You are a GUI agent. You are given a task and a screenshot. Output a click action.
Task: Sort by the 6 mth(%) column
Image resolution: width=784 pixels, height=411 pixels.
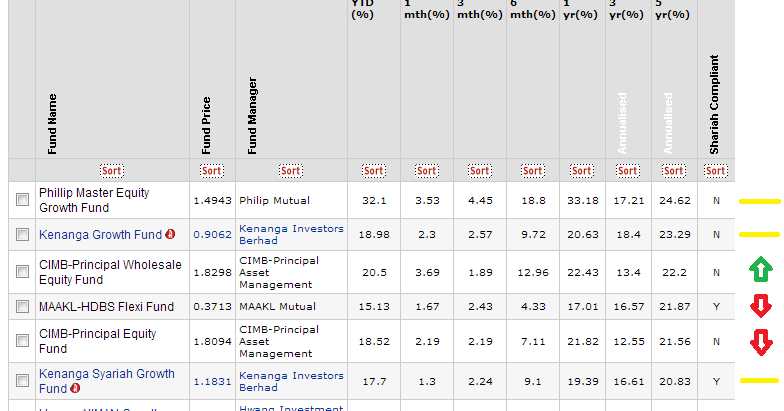point(532,171)
